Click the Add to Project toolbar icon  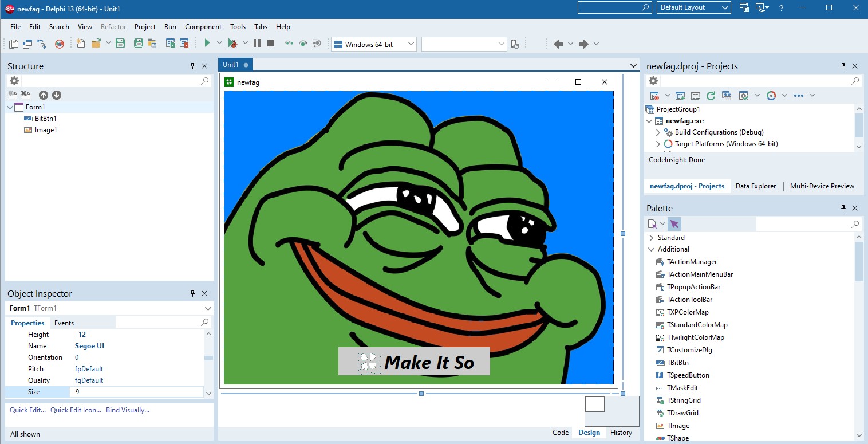pos(170,43)
